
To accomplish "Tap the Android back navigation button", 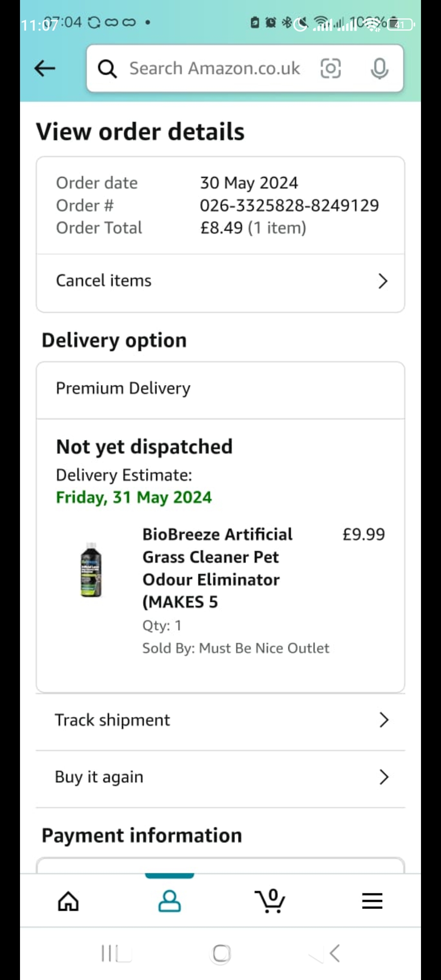I will (x=334, y=954).
